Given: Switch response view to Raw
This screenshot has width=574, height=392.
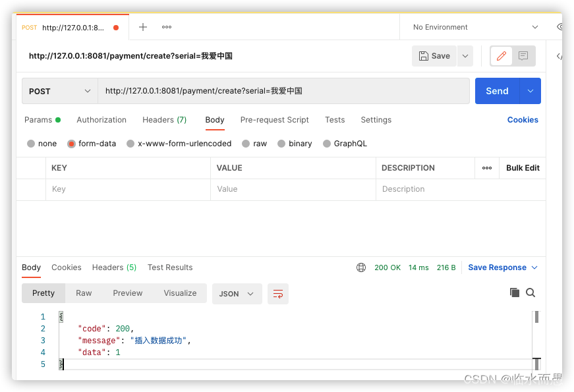Looking at the screenshot, I should coord(84,293).
